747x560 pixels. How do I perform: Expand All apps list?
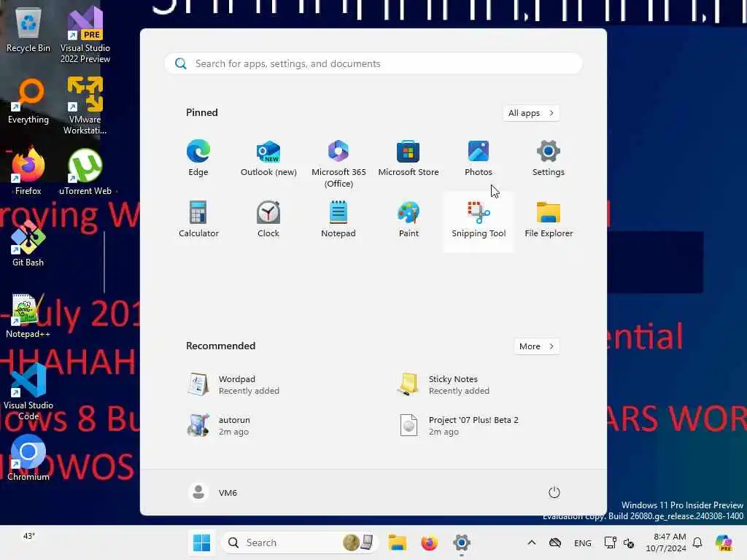click(x=531, y=113)
